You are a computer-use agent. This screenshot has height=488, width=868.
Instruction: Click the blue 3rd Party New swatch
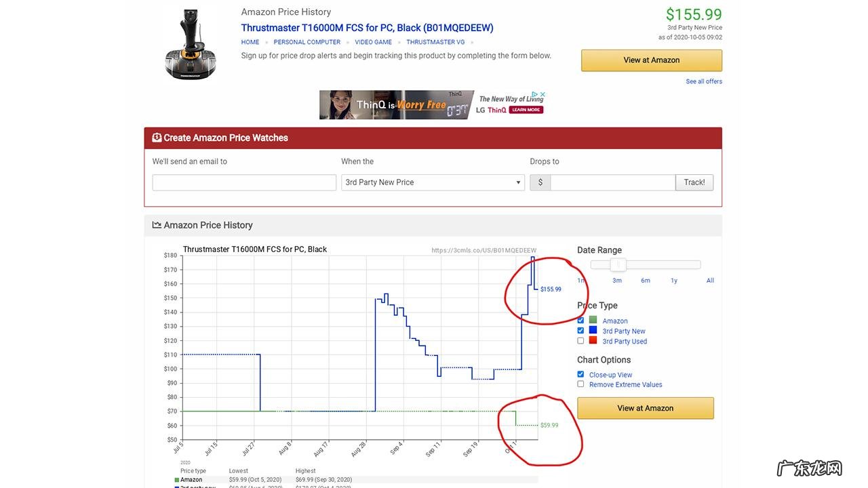[x=593, y=331]
